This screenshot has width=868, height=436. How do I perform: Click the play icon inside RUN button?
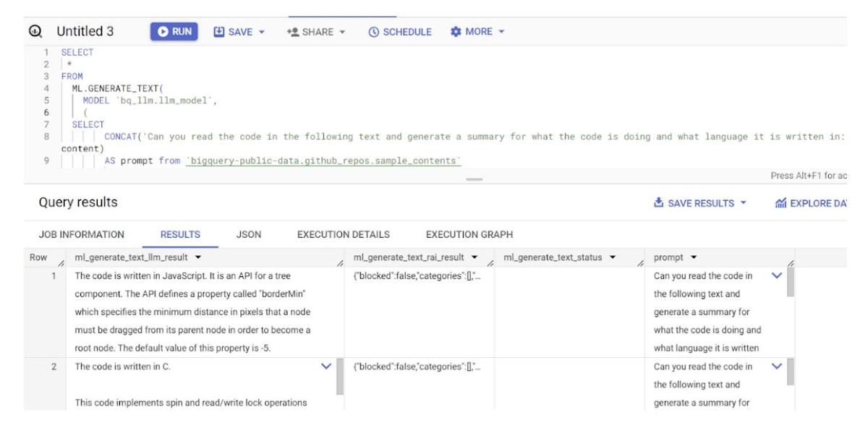pyautogui.click(x=163, y=31)
